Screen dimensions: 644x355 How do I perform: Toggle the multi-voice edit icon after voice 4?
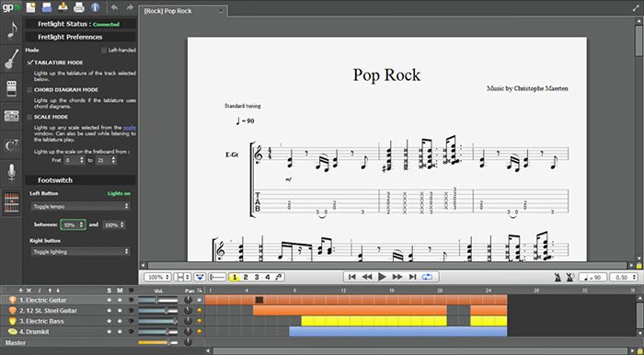tap(280, 277)
